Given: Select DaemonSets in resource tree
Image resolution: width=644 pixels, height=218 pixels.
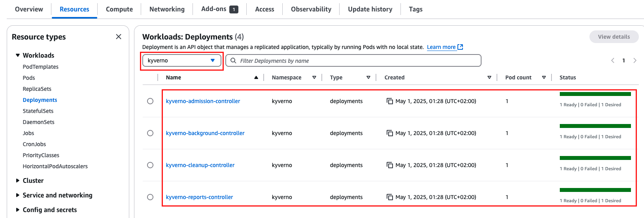Looking at the screenshot, I should pyautogui.click(x=39, y=122).
